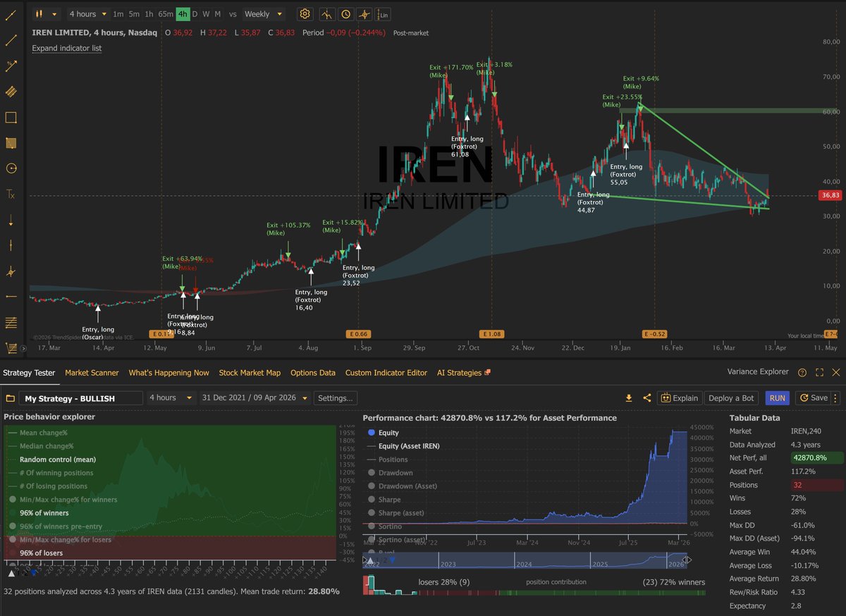This screenshot has height=616, width=846.
Task: Click the share strategy icon
Action: point(647,398)
